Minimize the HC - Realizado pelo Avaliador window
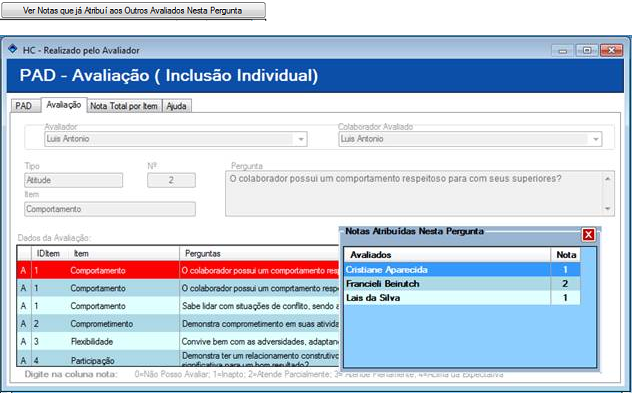Image resolution: width=632 pixels, height=393 pixels. 563,50
